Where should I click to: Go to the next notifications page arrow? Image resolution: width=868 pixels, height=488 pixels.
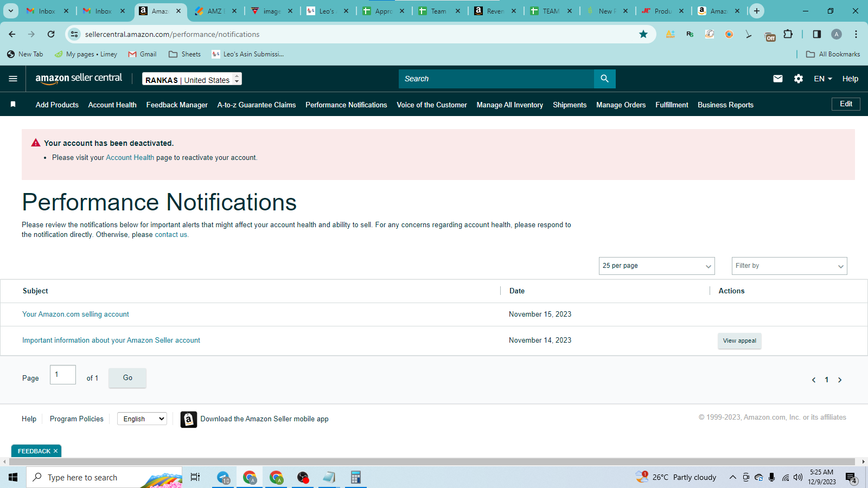pos(840,380)
